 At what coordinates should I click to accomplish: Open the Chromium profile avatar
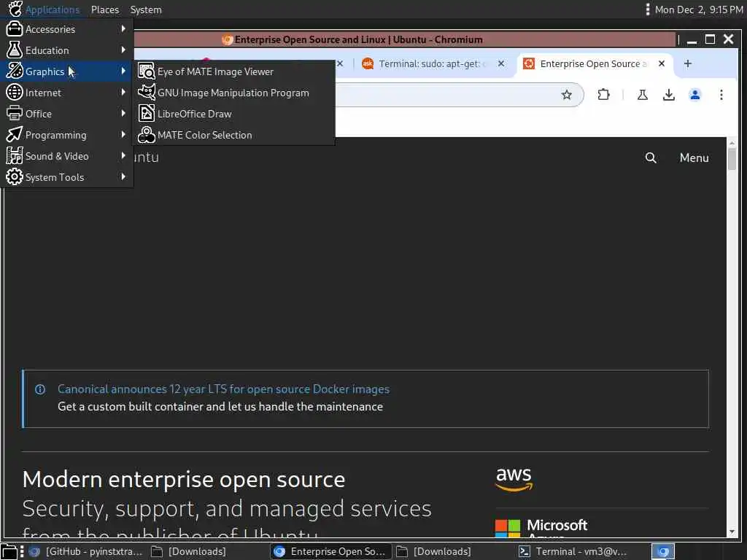[x=694, y=95]
